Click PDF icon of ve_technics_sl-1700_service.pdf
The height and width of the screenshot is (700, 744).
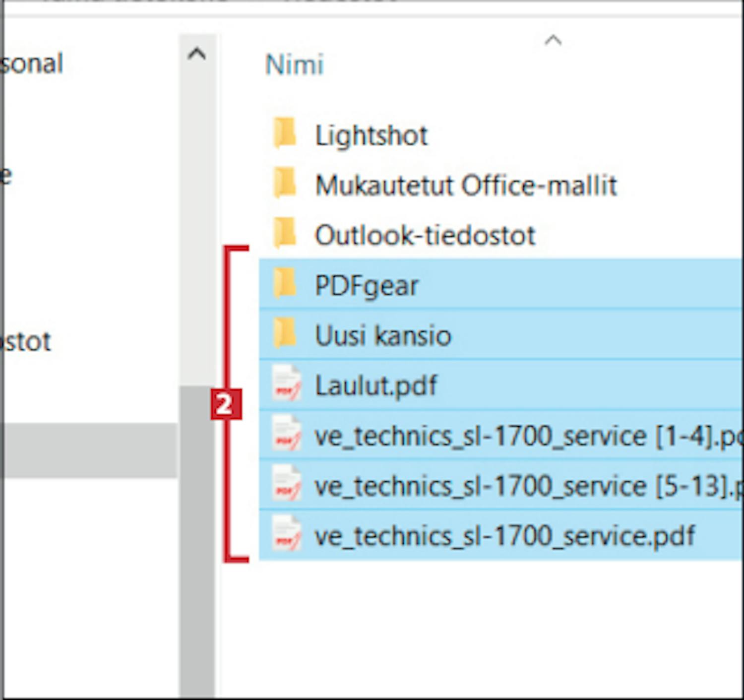286,535
